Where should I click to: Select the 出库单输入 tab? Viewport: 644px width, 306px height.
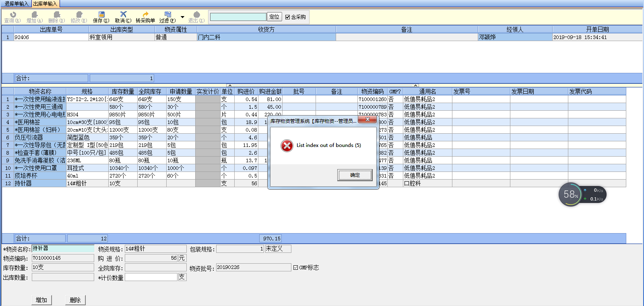click(x=45, y=4)
